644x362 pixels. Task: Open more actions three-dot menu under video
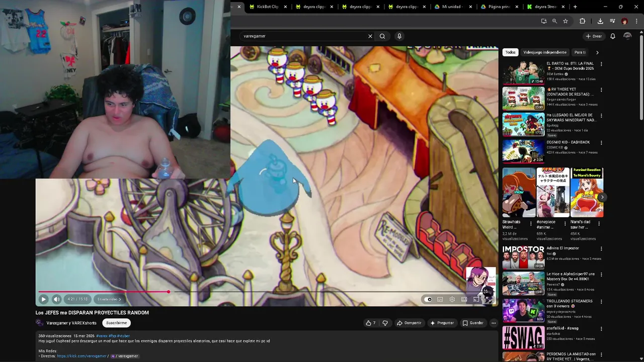494,323
